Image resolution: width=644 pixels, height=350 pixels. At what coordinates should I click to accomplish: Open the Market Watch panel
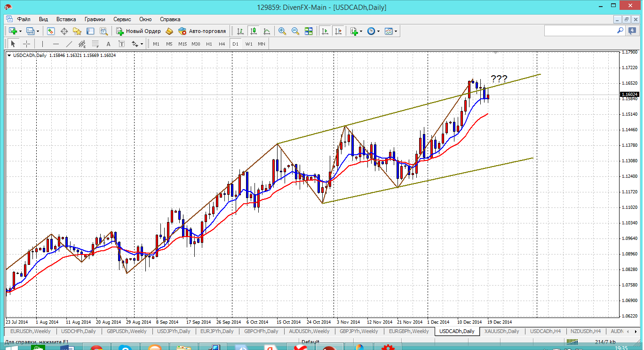click(51, 31)
